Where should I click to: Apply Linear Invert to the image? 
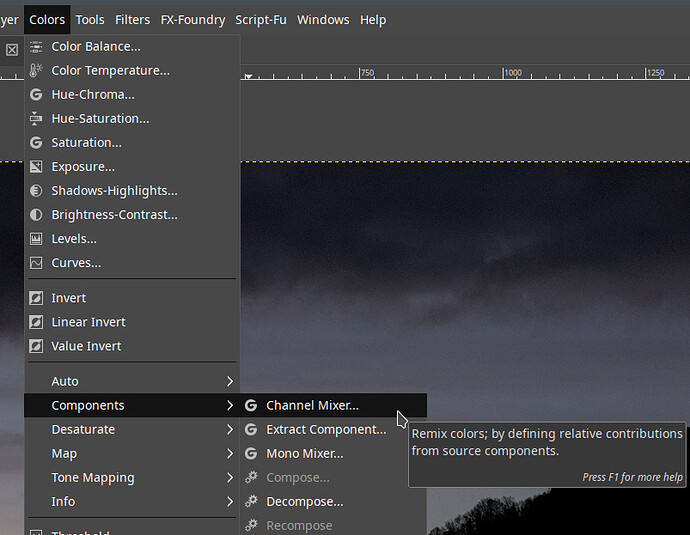point(88,322)
